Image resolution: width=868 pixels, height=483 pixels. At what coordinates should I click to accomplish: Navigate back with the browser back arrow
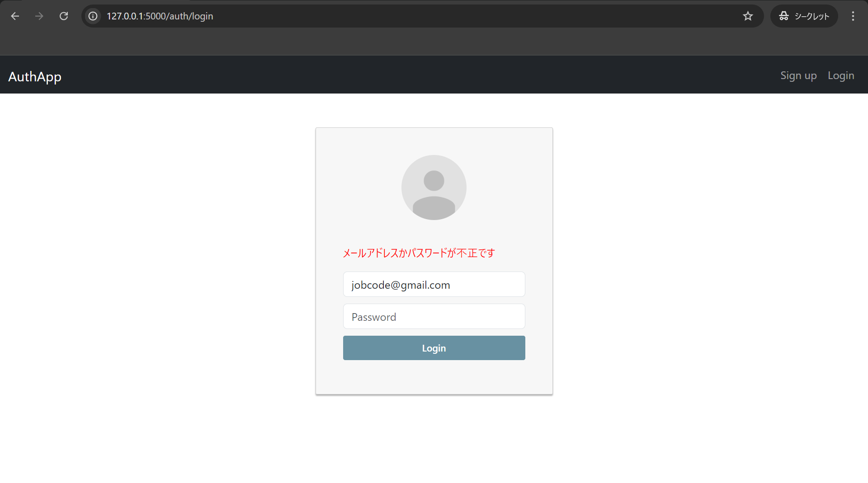click(x=15, y=16)
